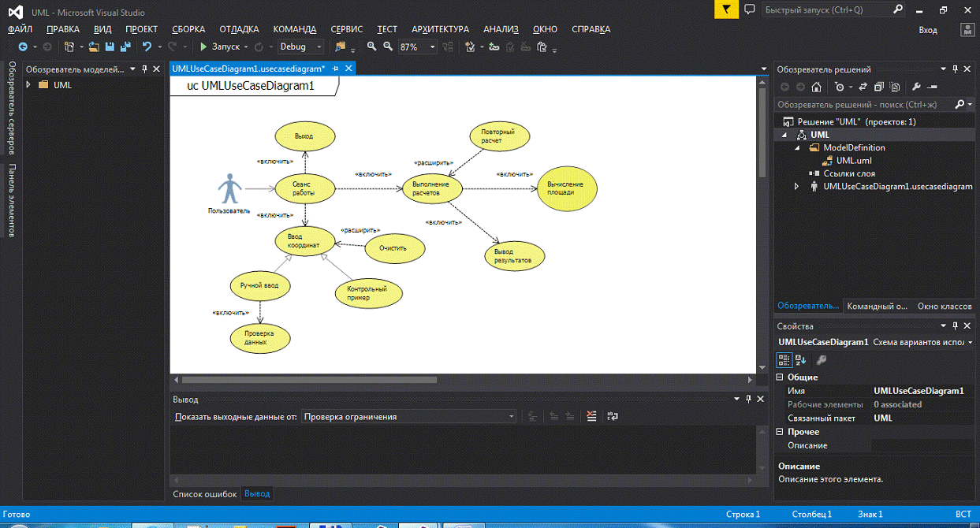This screenshot has height=528, width=980.
Task: Click the feedback notification flag icon
Action: pos(726,9)
